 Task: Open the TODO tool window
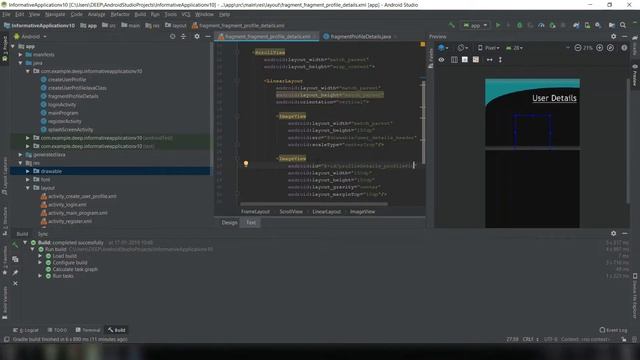pyautogui.click(x=57, y=330)
